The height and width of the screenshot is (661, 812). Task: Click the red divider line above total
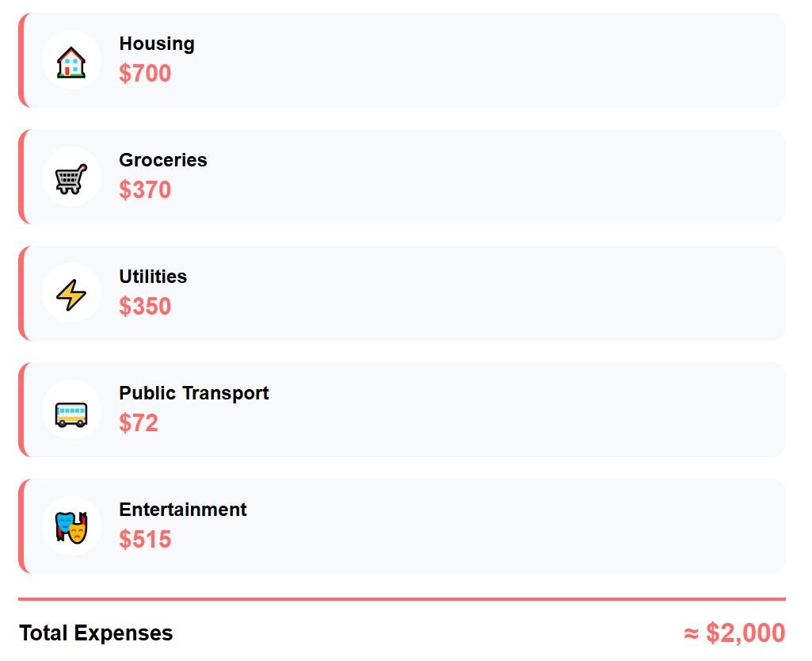(402, 599)
